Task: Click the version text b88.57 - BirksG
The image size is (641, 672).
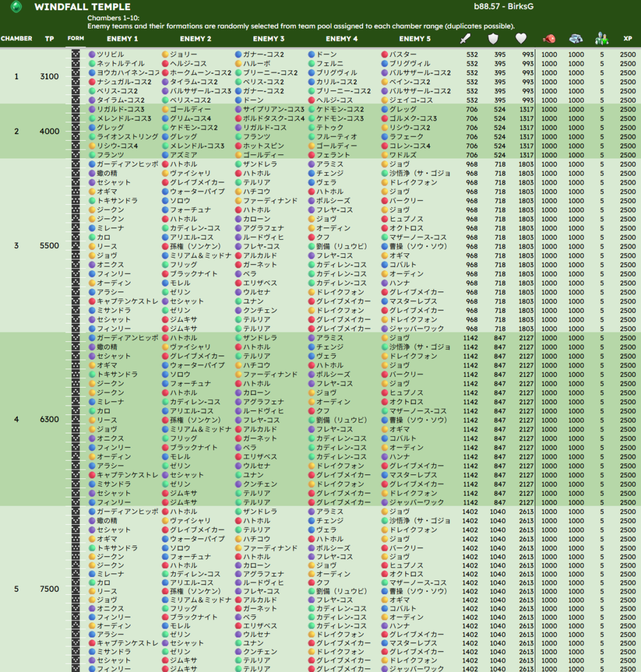Action: (503, 7)
